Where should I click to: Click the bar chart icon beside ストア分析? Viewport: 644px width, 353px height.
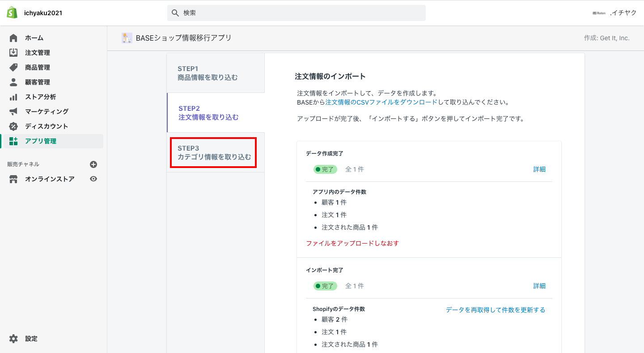[13, 97]
